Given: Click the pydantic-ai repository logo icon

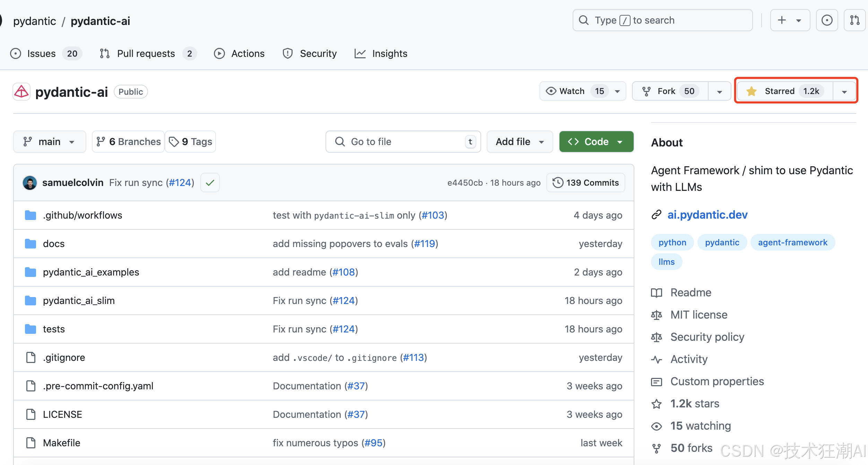Looking at the screenshot, I should pos(21,92).
